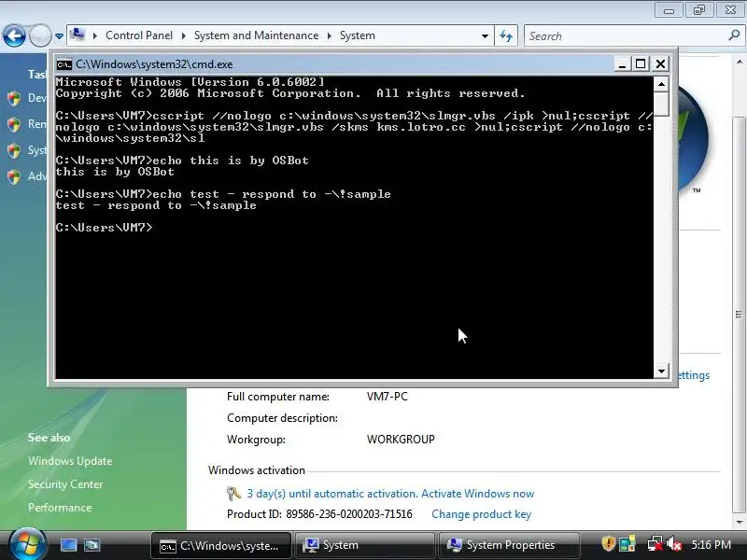Screen dimensions: 747x560
Task: Click Switch between windows quick launch icon
Action: 92,545
